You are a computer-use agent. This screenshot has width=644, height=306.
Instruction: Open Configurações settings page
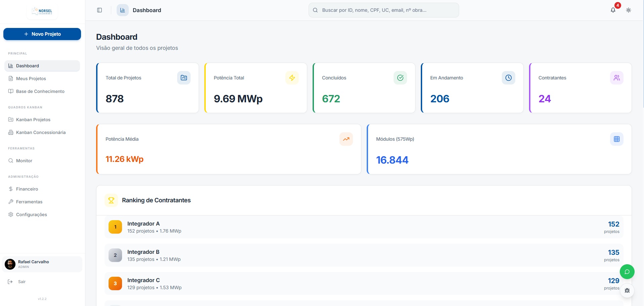point(31,214)
